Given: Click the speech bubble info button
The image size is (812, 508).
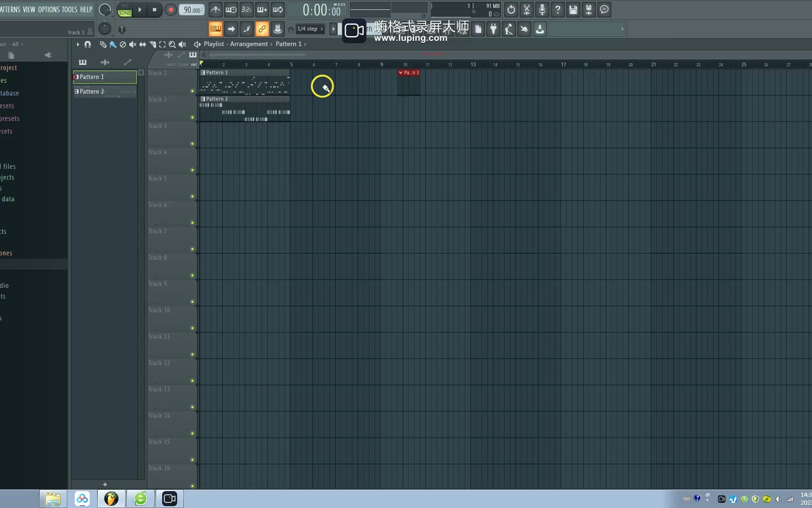Looking at the screenshot, I should tap(604, 9).
